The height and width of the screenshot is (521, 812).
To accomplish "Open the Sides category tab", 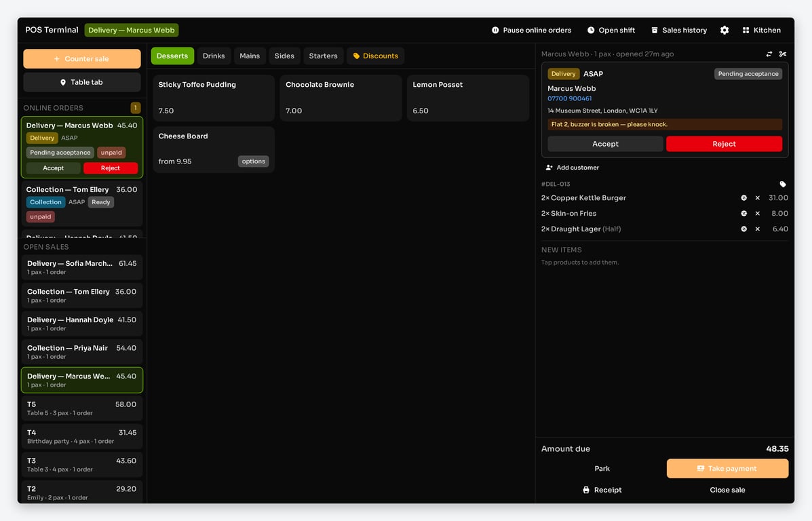I will (x=284, y=56).
